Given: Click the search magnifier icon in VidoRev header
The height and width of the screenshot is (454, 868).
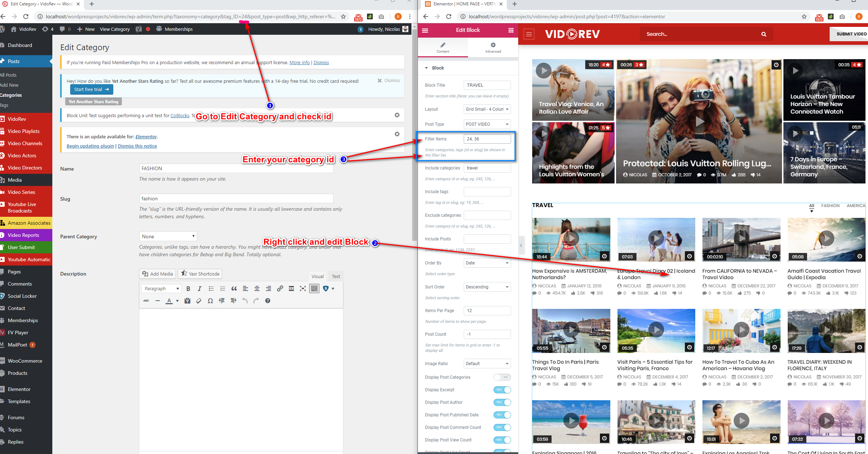Looking at the screenshot, I should click(x=764, y=34).
